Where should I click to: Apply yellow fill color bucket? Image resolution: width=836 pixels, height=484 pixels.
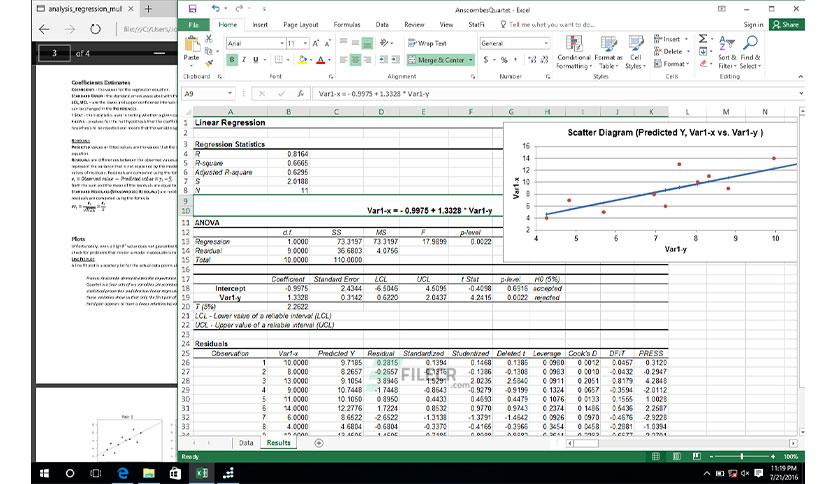pos(302,60)
